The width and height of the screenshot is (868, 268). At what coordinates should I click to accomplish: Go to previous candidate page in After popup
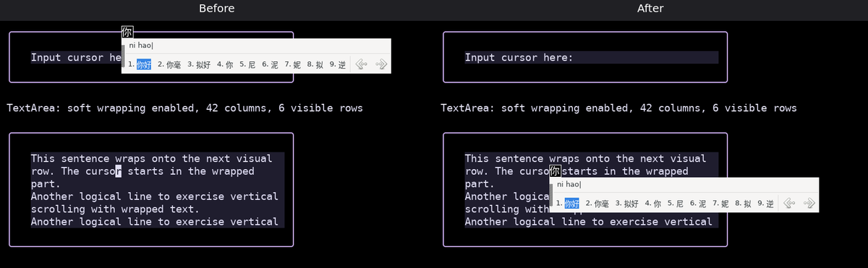[x=789, y=204]
